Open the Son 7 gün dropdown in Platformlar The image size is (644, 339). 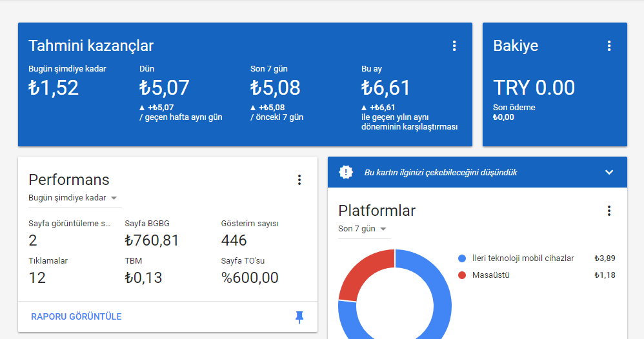point(362,229)
